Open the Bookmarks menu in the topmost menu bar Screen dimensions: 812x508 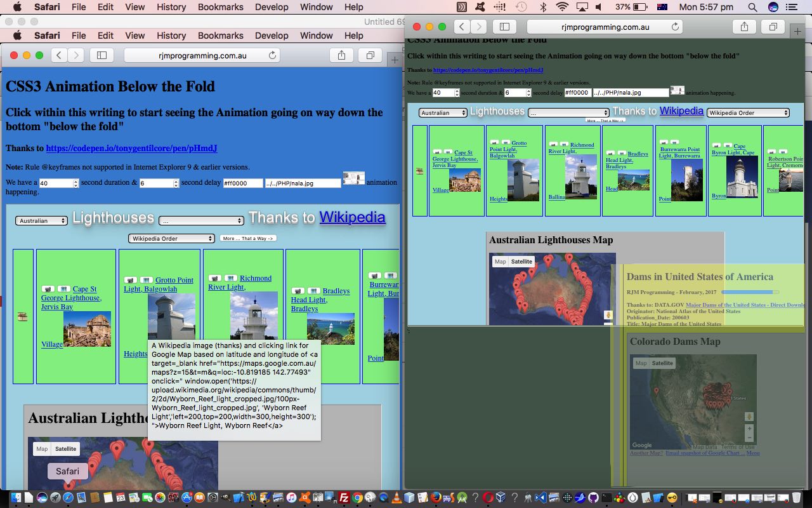coord(220,7)
